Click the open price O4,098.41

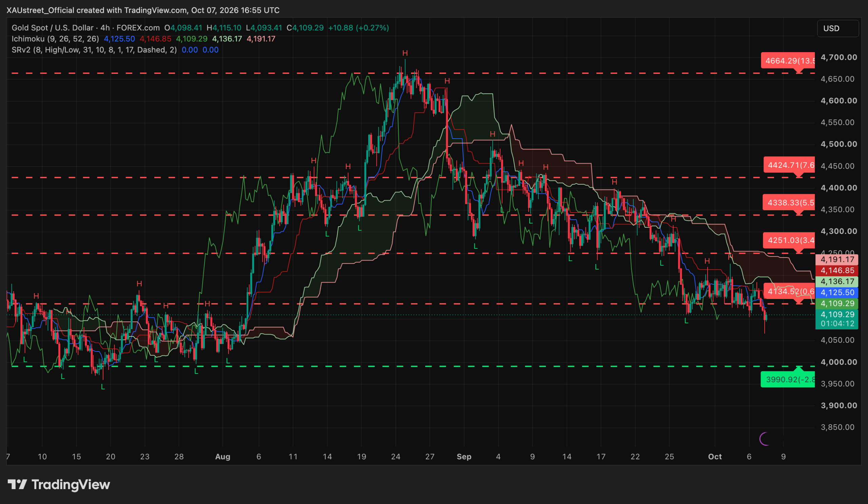point(183,28)
